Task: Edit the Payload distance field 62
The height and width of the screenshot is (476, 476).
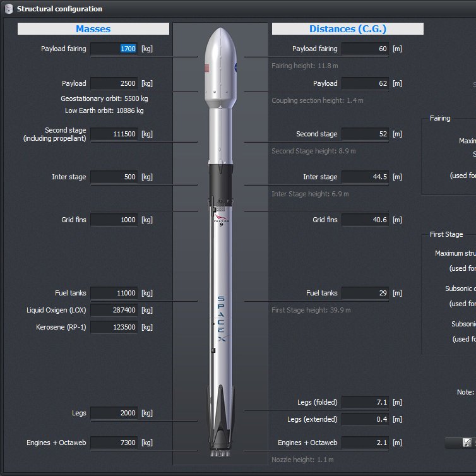Action: click(x=365, y=83)
